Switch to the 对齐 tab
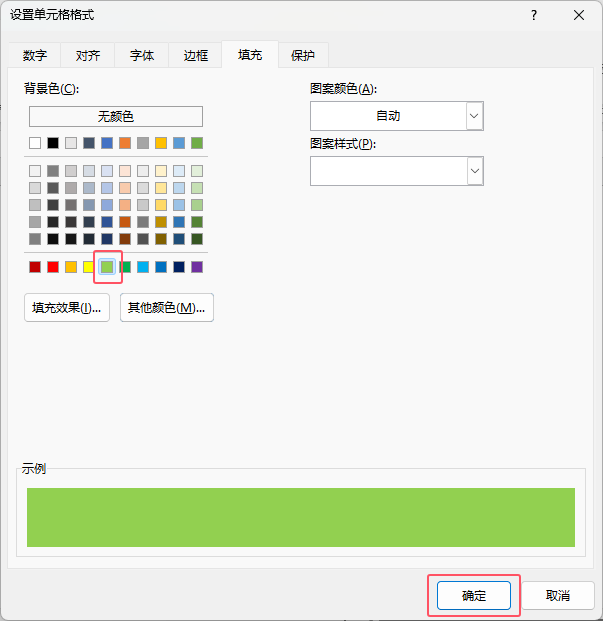This screenshot has width=603, height=621. click(x=88, y=55)
